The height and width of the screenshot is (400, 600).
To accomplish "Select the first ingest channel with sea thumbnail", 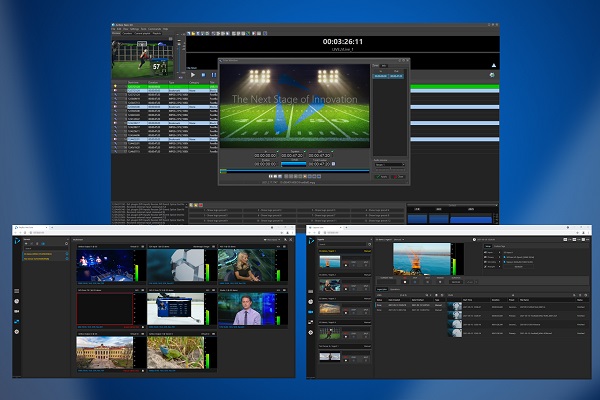I will click(344, 260).
